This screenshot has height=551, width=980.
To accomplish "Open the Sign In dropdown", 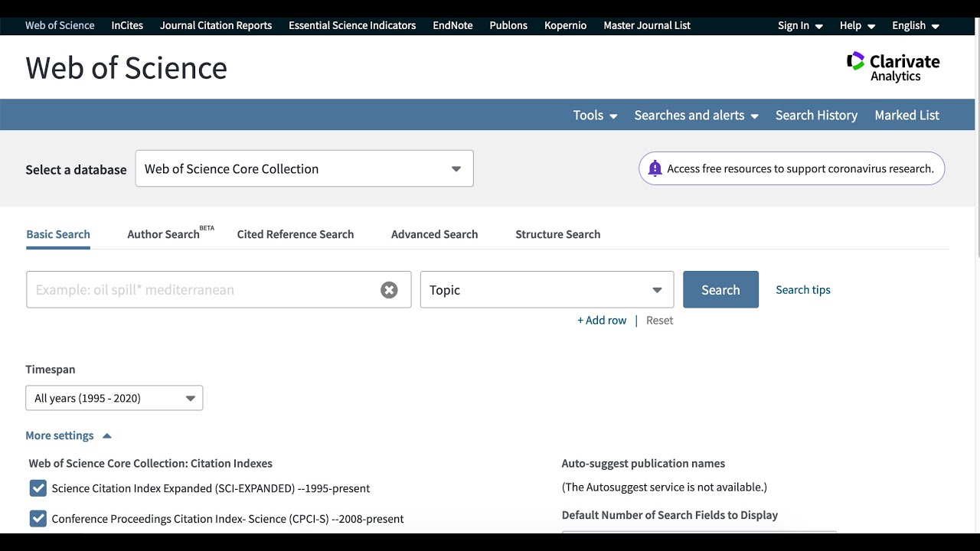I will click(x=800, y=25).
